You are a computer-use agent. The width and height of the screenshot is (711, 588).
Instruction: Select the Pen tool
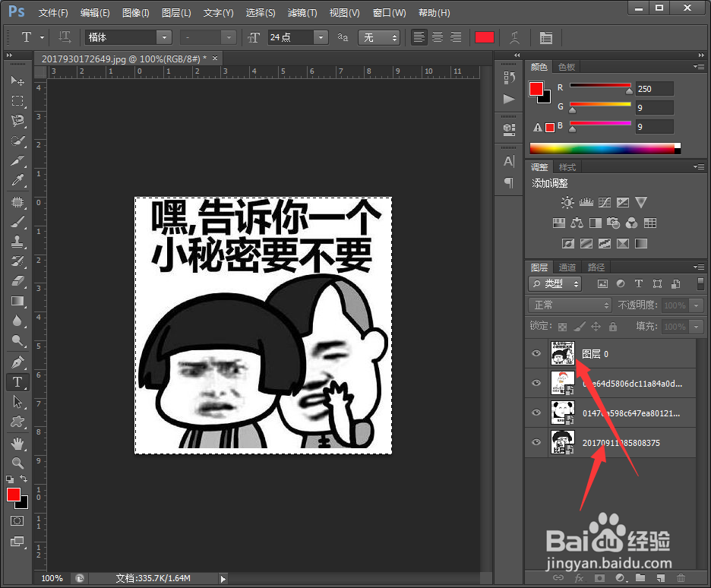coord(17,362)
